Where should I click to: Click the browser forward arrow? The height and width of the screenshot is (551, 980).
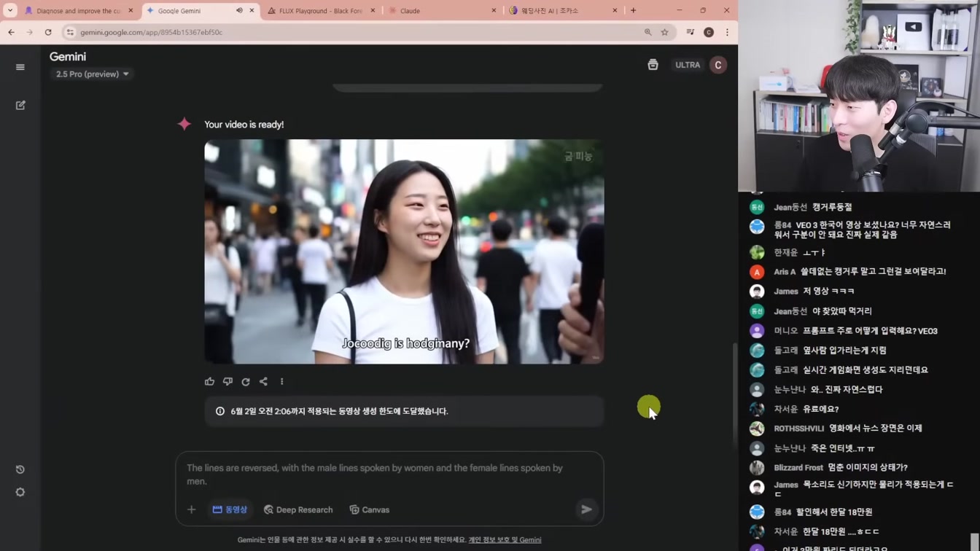29,32
